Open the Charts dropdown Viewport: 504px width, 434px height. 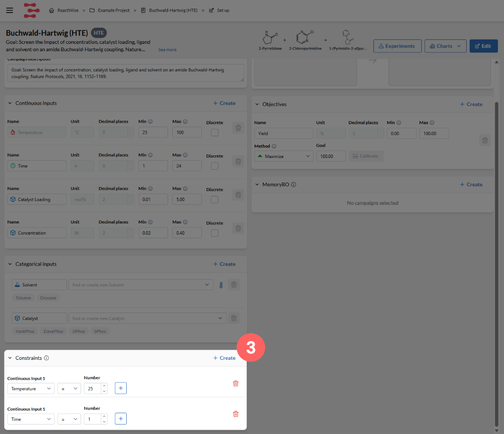tap(445, 46)
